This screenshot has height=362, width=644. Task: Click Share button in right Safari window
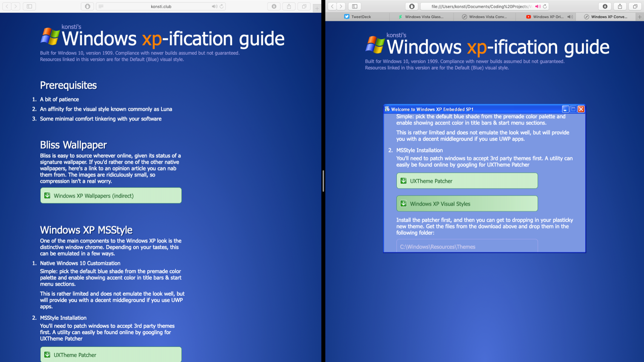coord(620,6)
